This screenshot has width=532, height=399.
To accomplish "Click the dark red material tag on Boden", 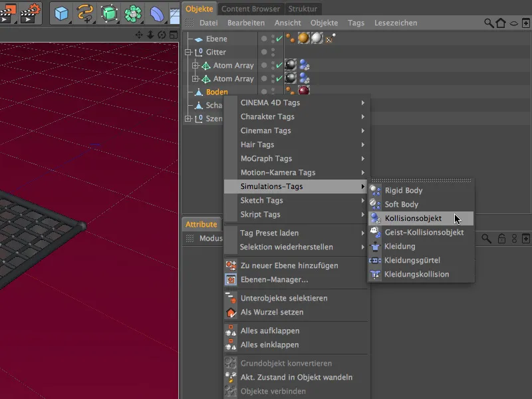I will (x=304, y=90).
